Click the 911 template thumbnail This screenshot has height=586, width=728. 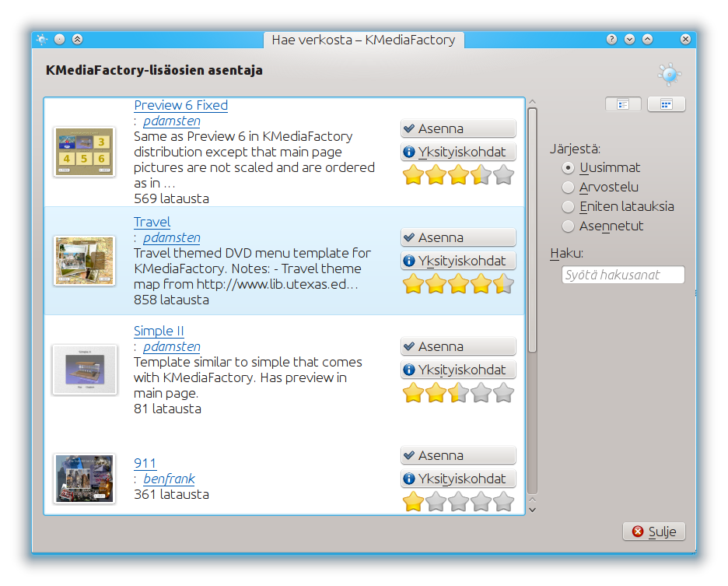click(84, 479)
